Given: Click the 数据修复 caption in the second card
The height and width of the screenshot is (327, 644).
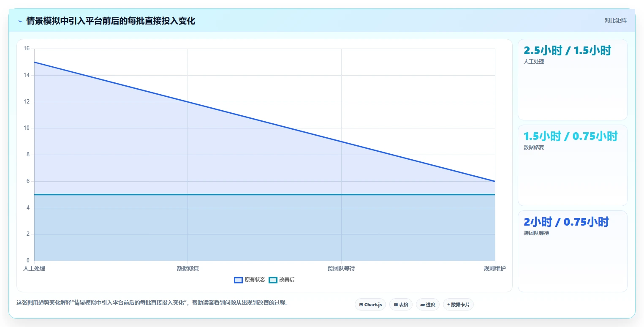Looking at the screenshot, I should (534, 147).
